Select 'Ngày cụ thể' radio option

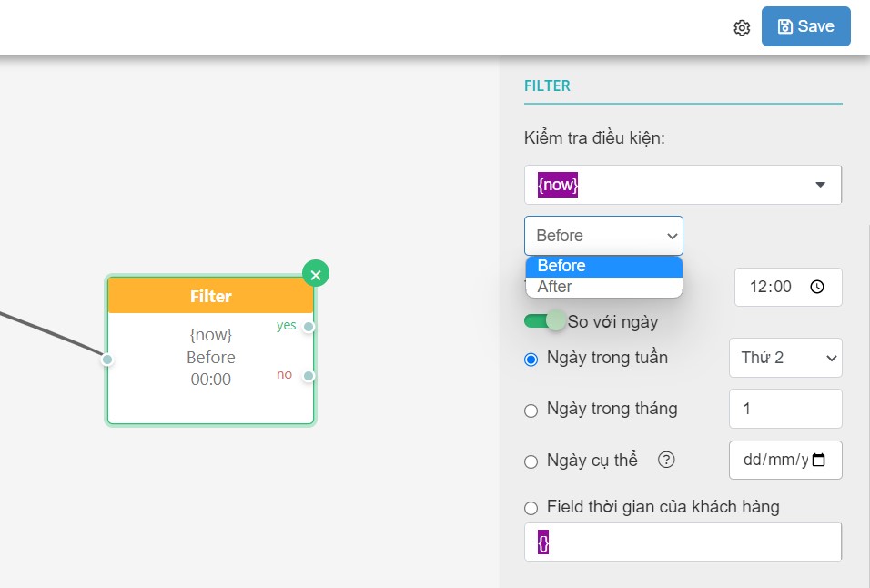point(531,461)
